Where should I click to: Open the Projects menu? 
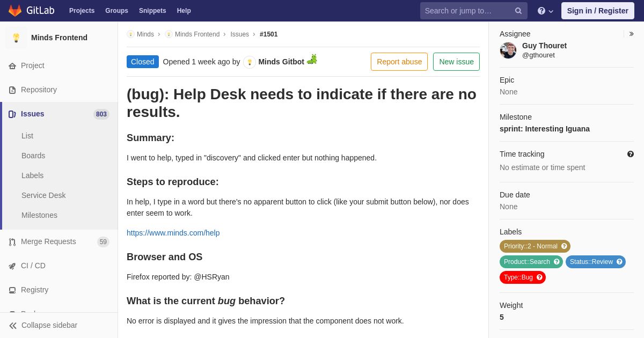pyautogui.click(x=82, y=11)
